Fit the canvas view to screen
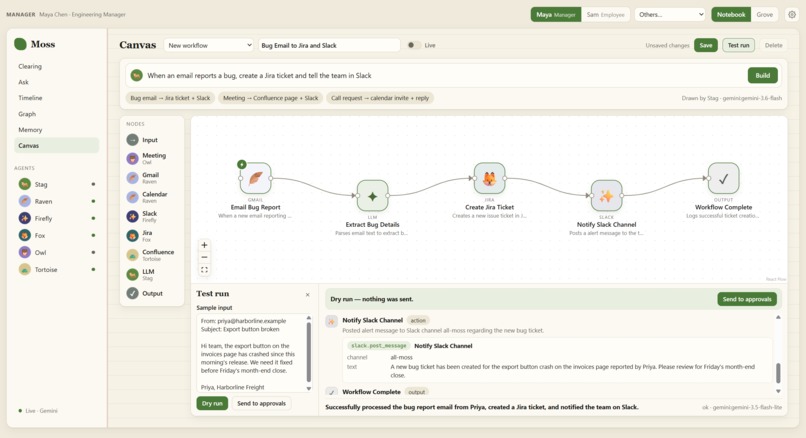The width and height of the screenshot is (806, 438). (204, 269)
